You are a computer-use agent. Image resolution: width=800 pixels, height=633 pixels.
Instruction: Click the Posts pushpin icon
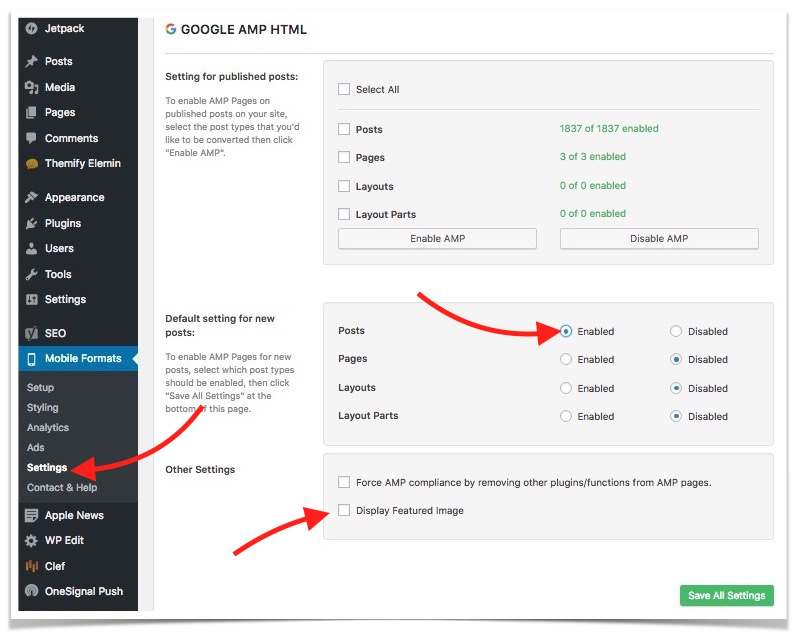(32, 62)
